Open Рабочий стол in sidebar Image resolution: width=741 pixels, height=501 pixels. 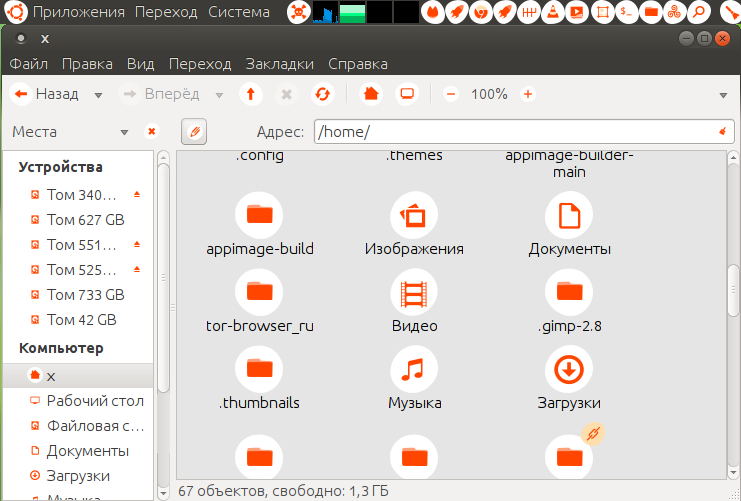click(x=78, y=401)
